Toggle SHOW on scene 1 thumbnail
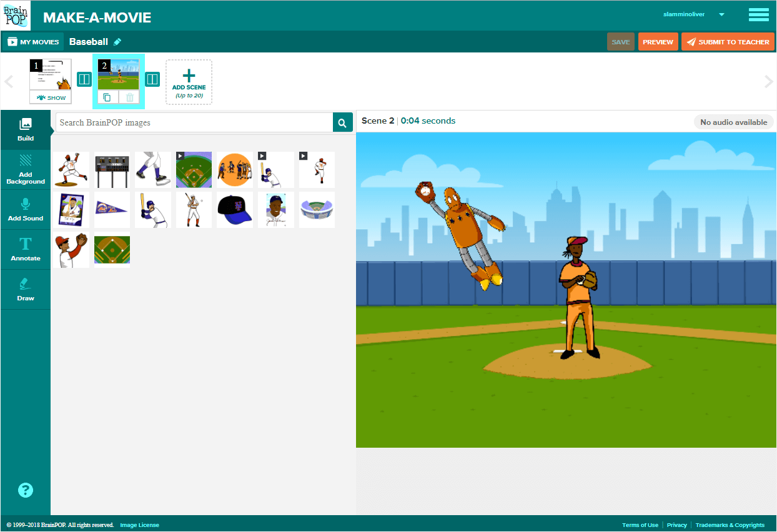777x532 pixels. (51, 97)
